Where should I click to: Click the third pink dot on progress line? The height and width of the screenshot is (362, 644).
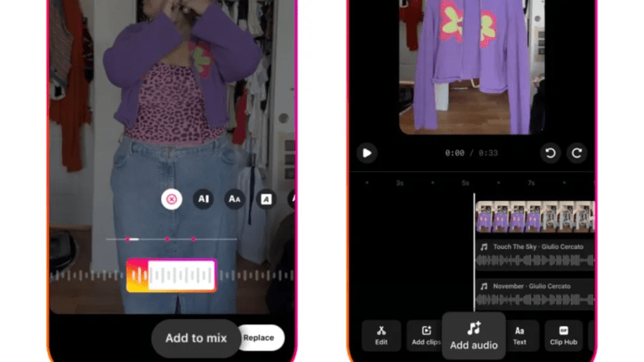click(194, 239)
